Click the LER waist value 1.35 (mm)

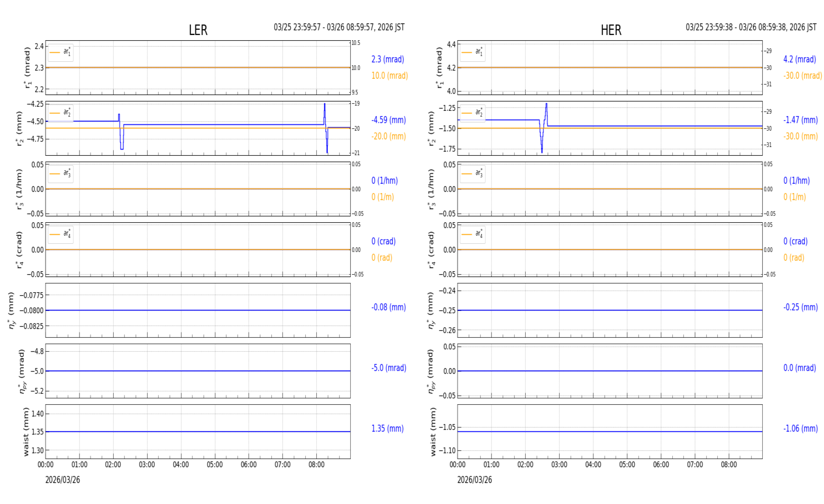[x=387, y=429]
